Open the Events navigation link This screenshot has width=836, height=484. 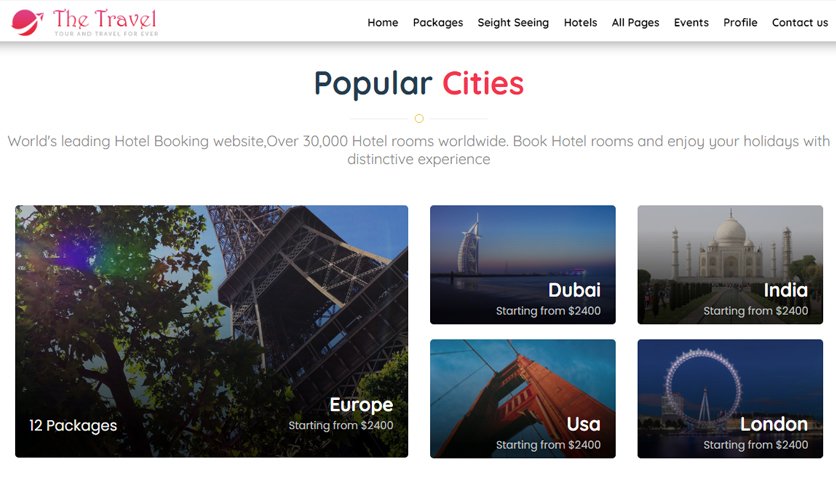691,22
